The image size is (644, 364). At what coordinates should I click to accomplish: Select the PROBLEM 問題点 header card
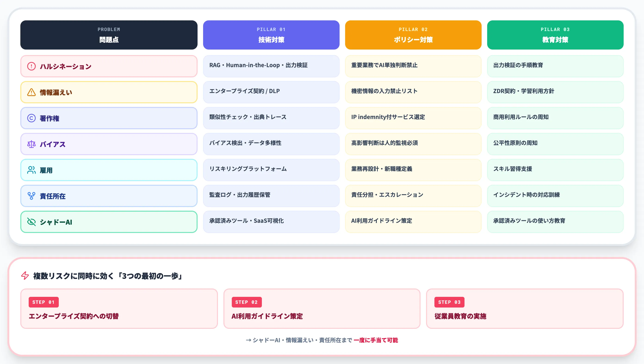tap(109, 35)
